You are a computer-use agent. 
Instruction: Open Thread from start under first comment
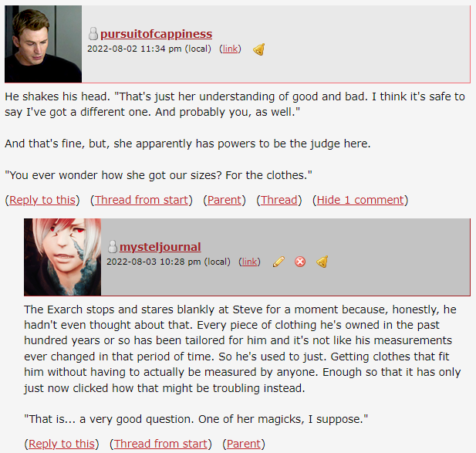pyautogui.click(x=141, y=200)
